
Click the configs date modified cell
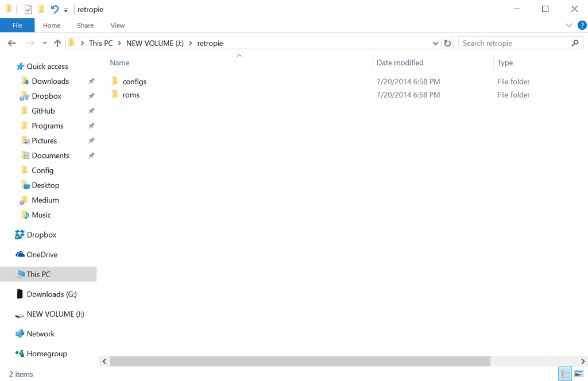(408, 81)
